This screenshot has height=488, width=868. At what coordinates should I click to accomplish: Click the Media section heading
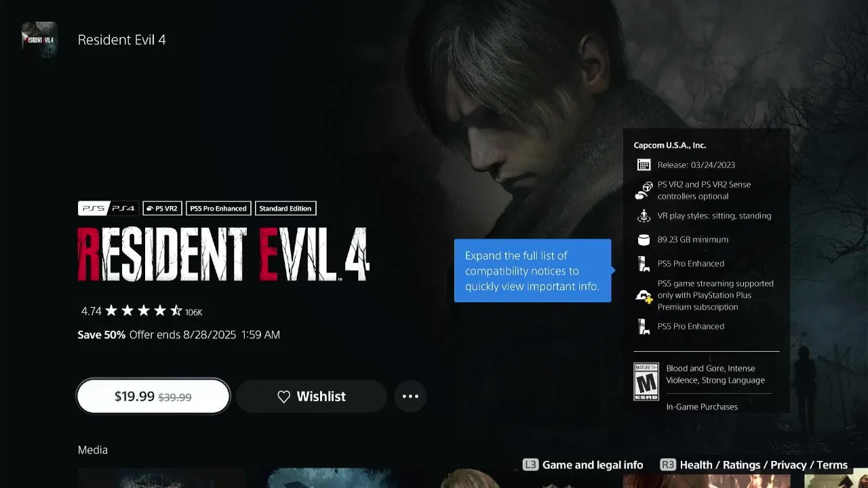tap(93, 450)
